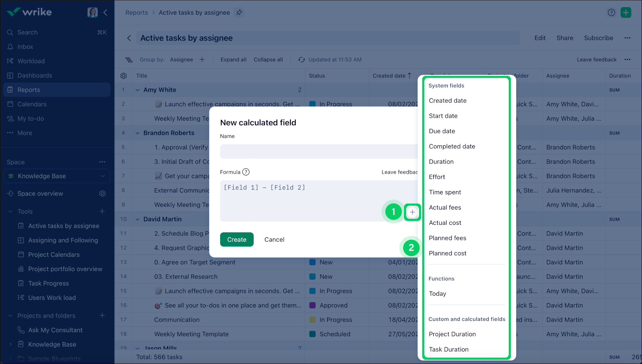Click the plus icon in formula box
The height and width of the screenshot is (364, 642).
pos(412,212)
